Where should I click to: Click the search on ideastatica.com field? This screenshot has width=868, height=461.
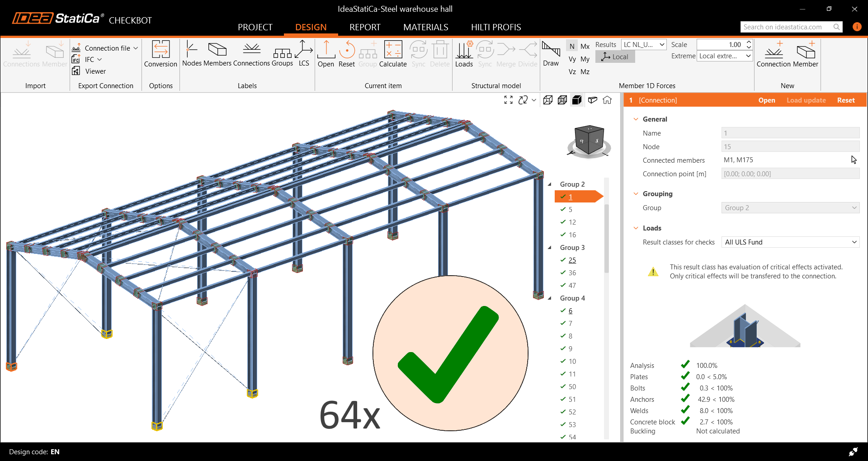pos(786,27)
